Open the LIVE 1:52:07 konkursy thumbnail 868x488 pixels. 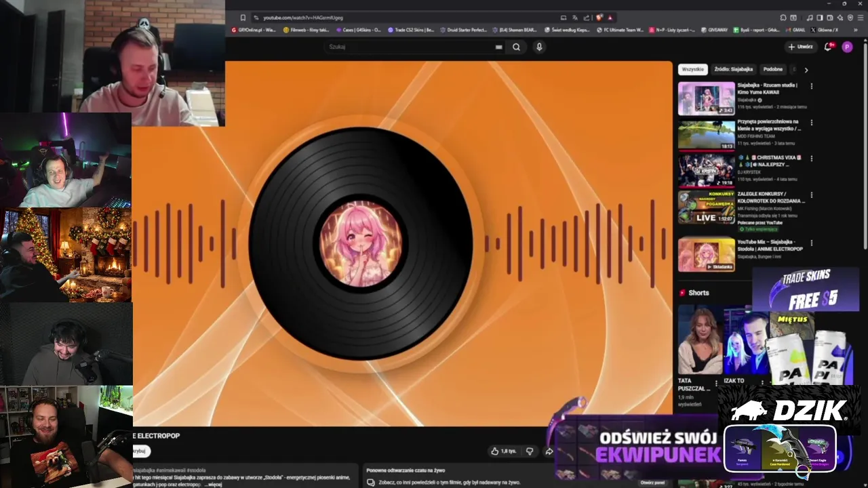coord(706,207)
